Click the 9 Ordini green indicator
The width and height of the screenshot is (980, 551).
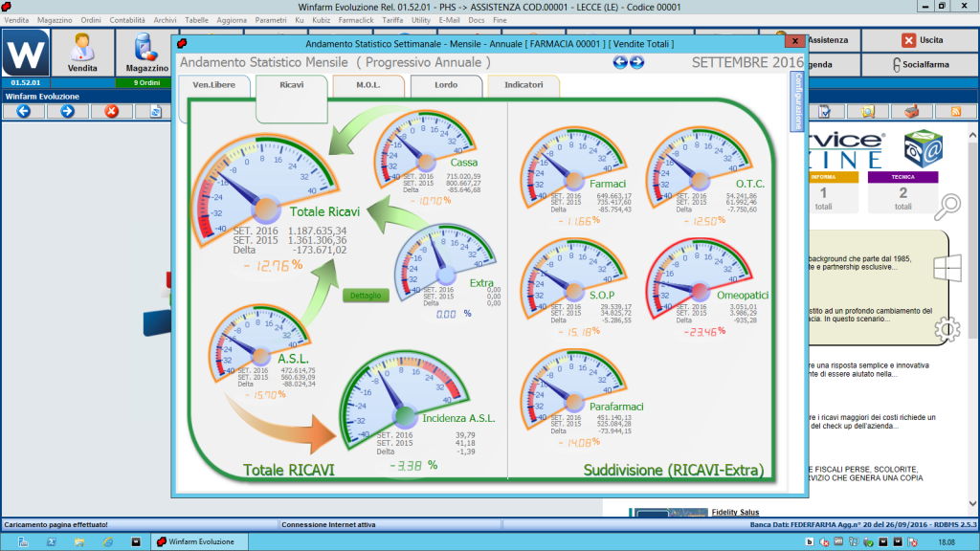146,82
